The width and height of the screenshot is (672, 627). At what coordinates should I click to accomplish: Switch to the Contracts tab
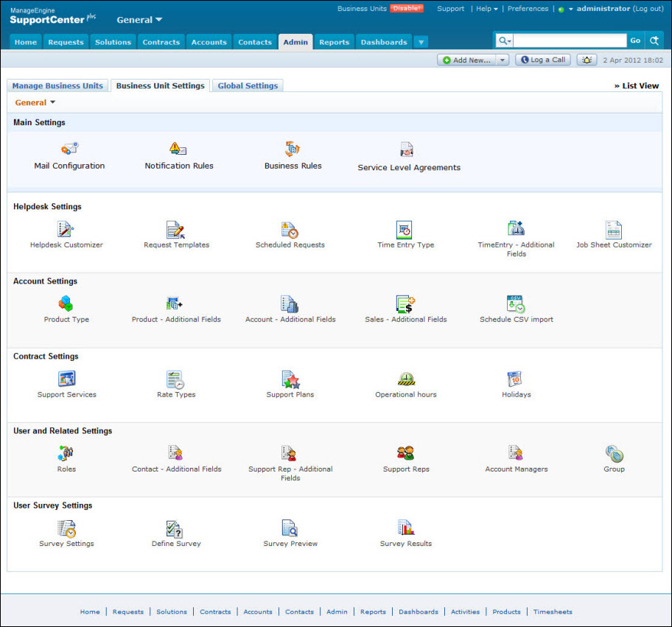(x=161, y=42)
